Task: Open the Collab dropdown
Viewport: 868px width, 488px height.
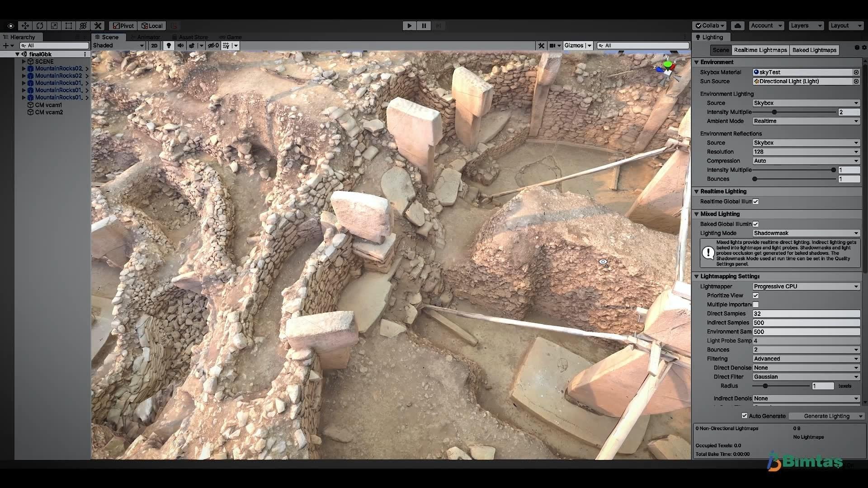Action: (709, 26)
